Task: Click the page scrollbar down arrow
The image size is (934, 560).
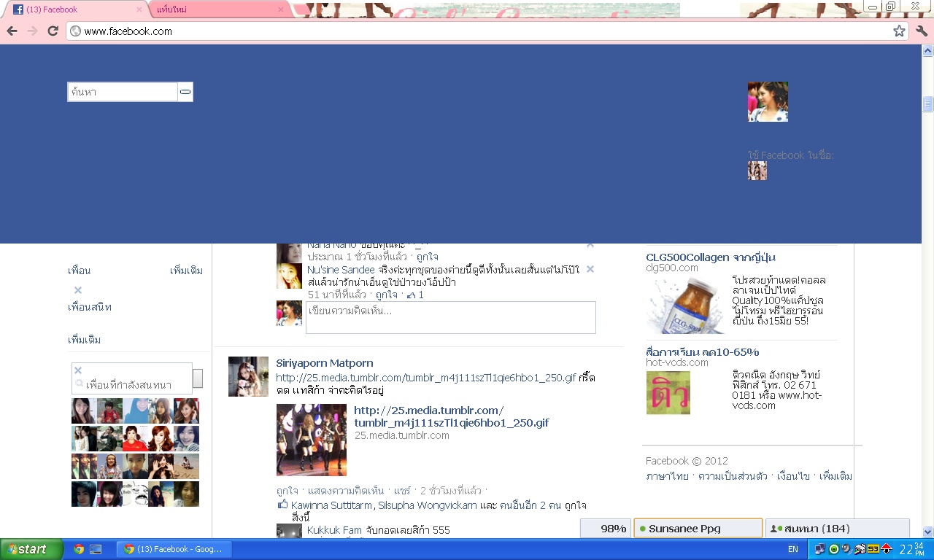Action: tap(928, 532)
